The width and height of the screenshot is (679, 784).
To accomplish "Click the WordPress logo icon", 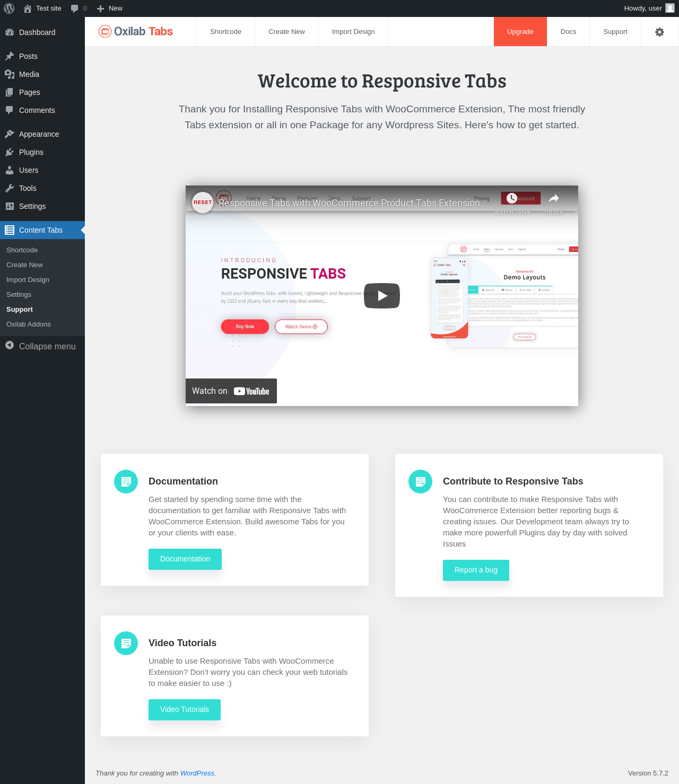I will [9, 8].
